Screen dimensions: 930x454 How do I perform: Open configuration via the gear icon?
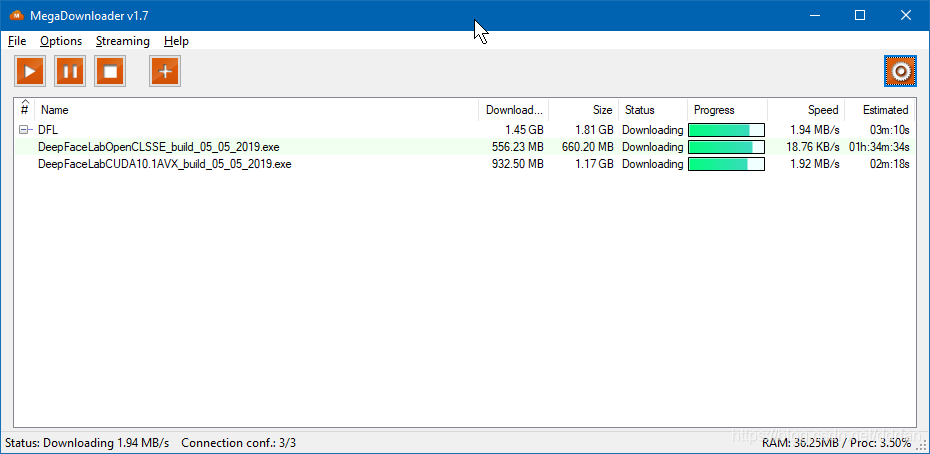[900, 71]
